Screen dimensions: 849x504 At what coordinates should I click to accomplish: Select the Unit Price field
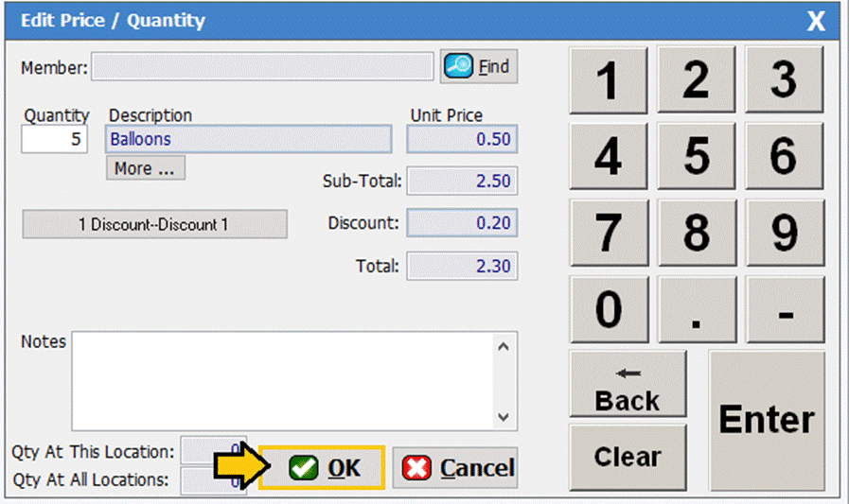tap(462, 140)
